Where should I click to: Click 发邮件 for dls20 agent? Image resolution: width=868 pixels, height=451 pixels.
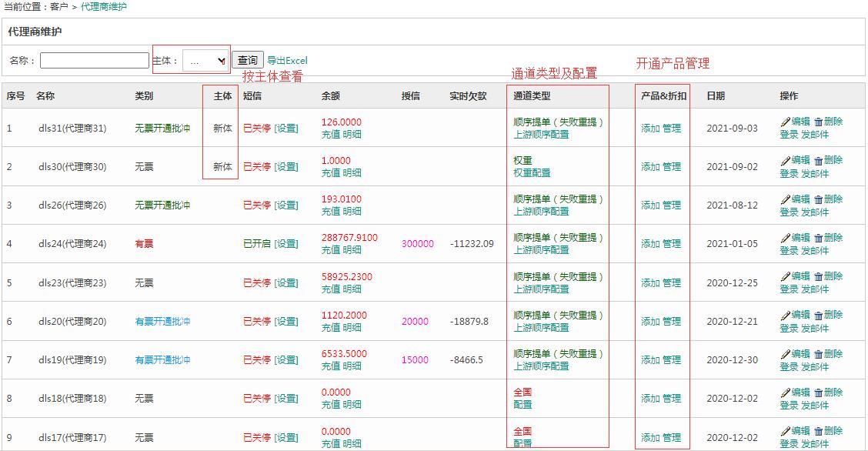(815, 328)
